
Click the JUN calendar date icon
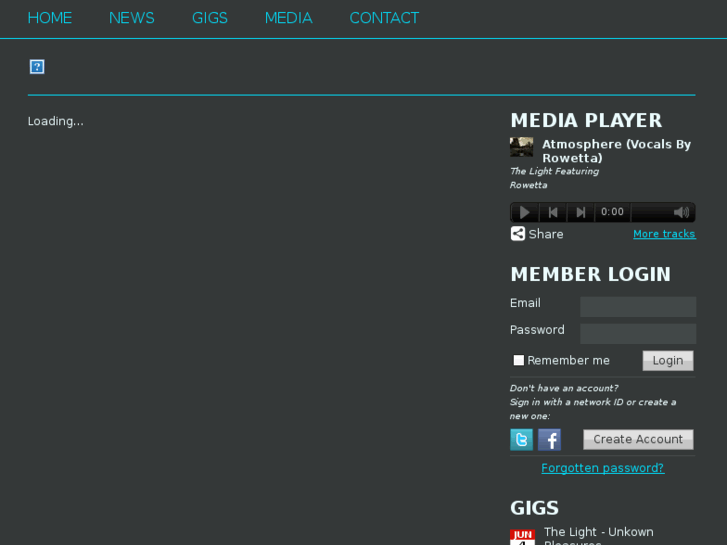[x=522, y=537]
